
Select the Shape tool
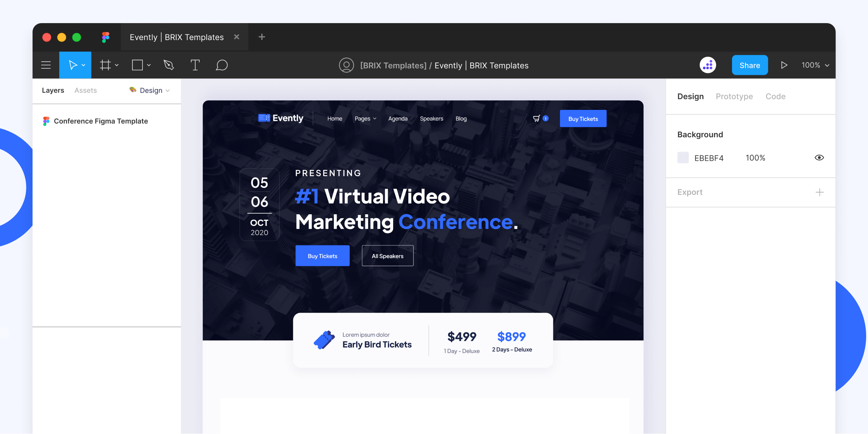pyautogui.click(x=139, y=65)
